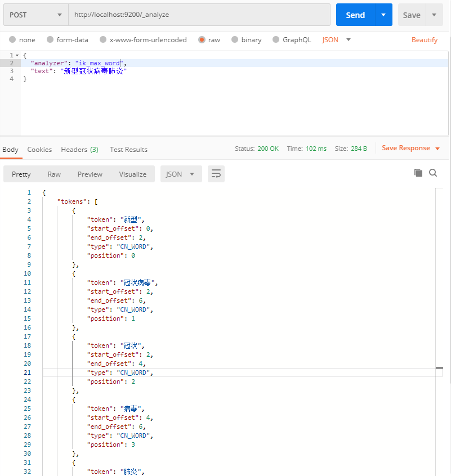451x476 pixels.
Task: Send the request with the Send button
Action: click(x=356, y=15)
